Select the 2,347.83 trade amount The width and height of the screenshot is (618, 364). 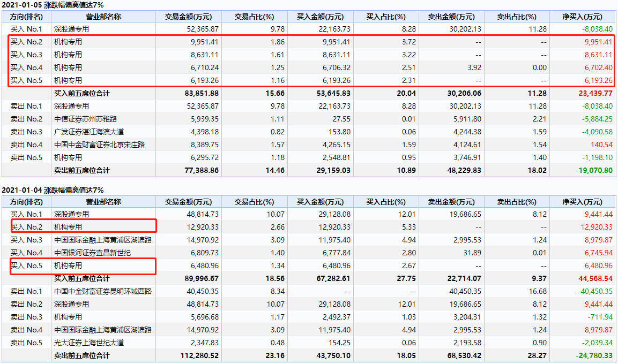pyautogui.click(x=205, y=343)
